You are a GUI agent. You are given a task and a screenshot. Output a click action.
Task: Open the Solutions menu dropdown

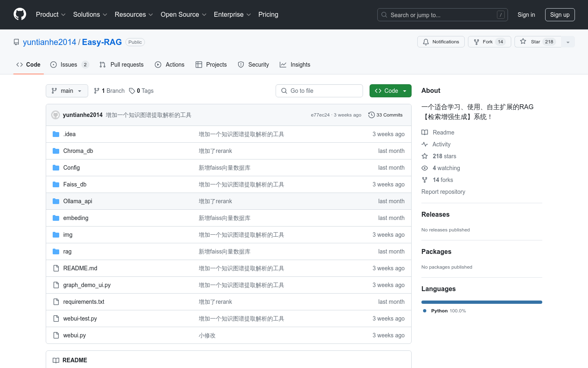click(90, 14)
